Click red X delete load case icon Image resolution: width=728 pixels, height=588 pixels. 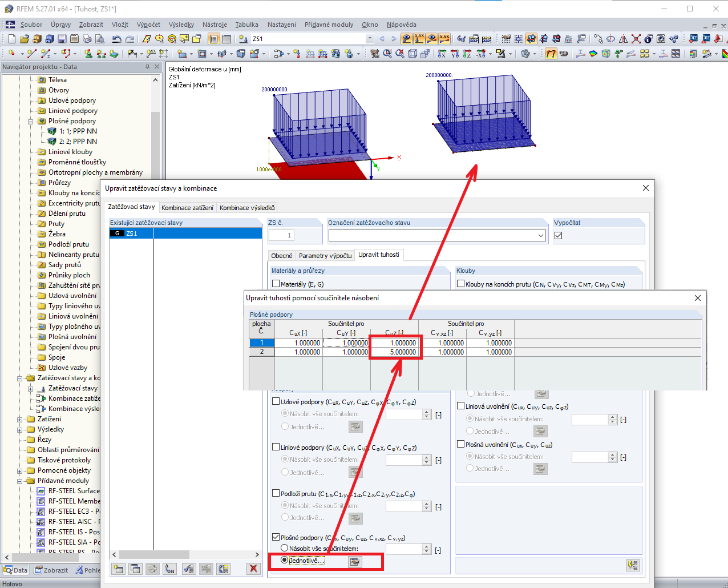pos(253,569)
